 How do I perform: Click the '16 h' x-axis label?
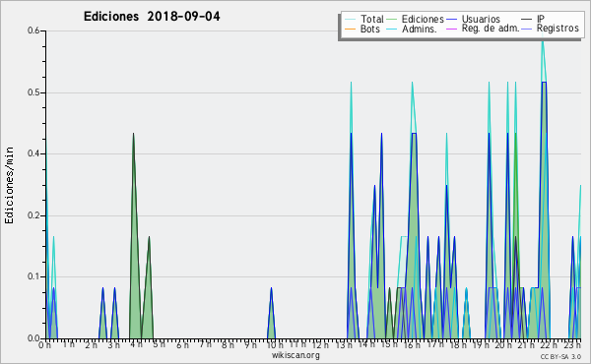(x=413, y=344)
